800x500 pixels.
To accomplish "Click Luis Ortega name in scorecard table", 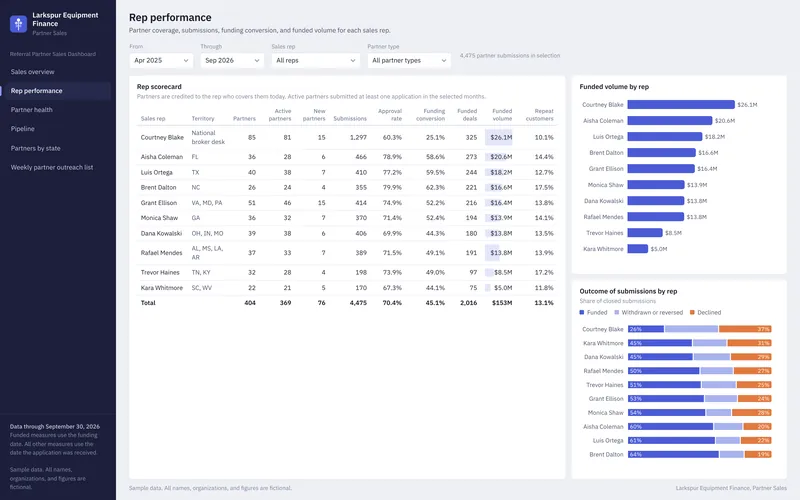I will [x=157, y=172].
